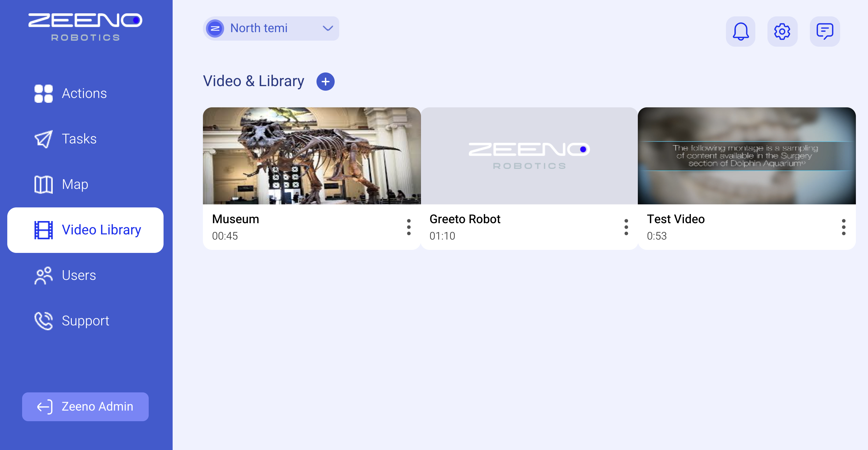
Task: Open the chat messages icon
Action: click(824, 31)
